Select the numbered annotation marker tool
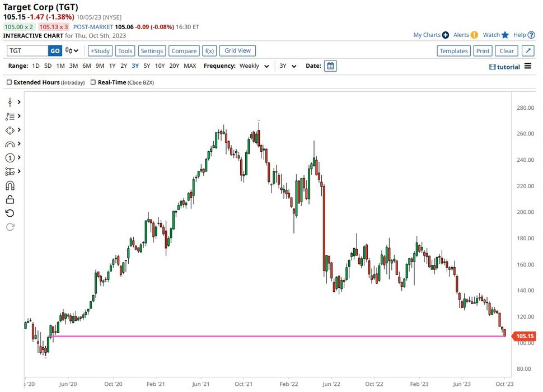This screenshot has height=392, width=543. tap(10, 158)
